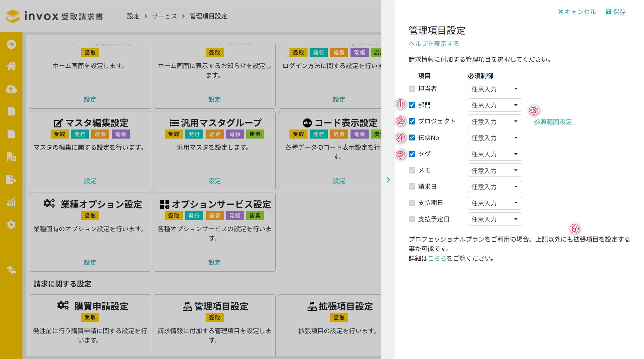Click 設定 under オプションサービス設定 card
This screenshot has height=359, width=644.
(x=215, y=262)
